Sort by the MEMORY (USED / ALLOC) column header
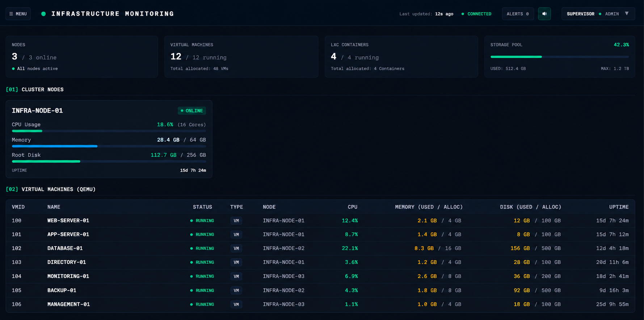The width and height of the screenshot is (644, 320). coord(429,207)
